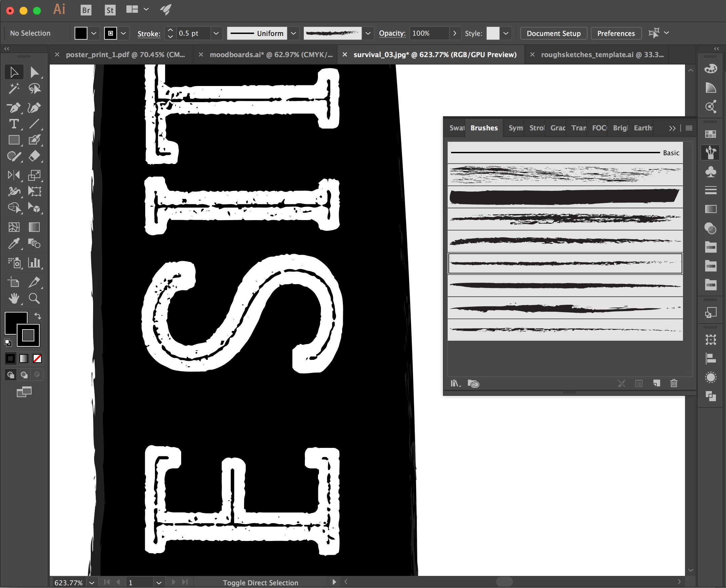Open Preferences button
The image size is (726, 588).
pyautogui.click(x=615, y=33)
